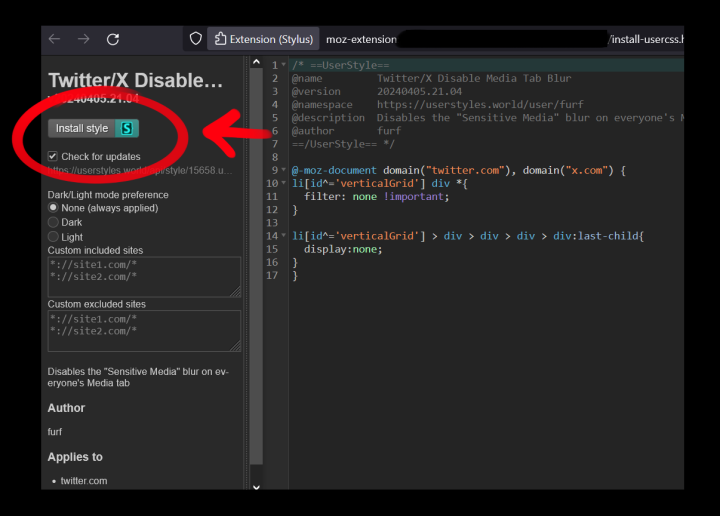Click "display:none;" on line 15

pos(343,249)
